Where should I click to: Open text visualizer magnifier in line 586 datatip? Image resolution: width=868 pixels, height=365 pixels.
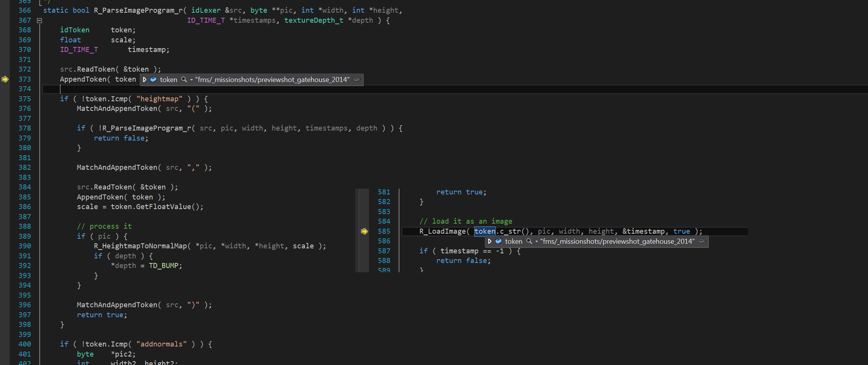[529, 241]
